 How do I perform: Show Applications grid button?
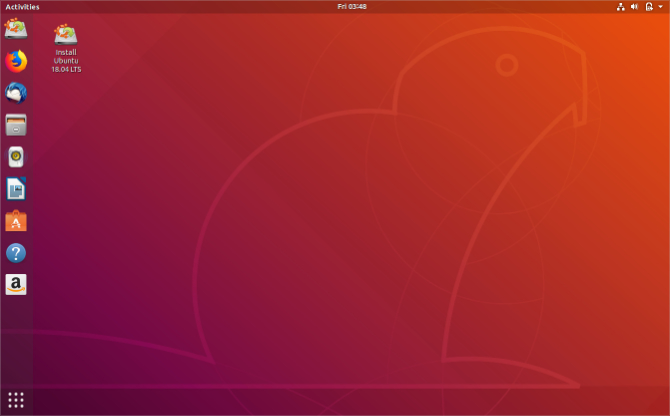[x=16, y=400]
